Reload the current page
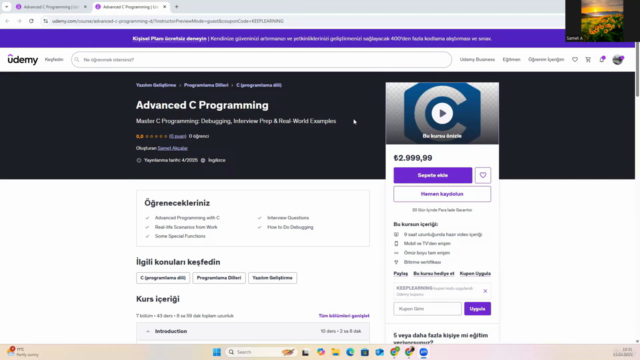 (x=31, y=21)
